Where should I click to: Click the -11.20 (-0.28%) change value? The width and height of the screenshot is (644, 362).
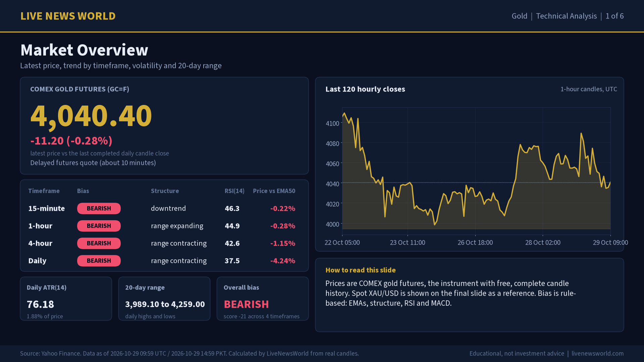71,141
